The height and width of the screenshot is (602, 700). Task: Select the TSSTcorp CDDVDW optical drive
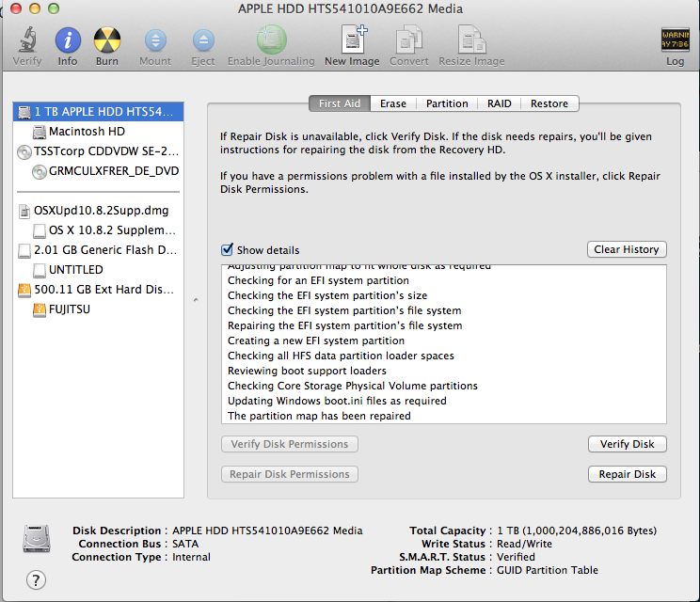[98, 151]
